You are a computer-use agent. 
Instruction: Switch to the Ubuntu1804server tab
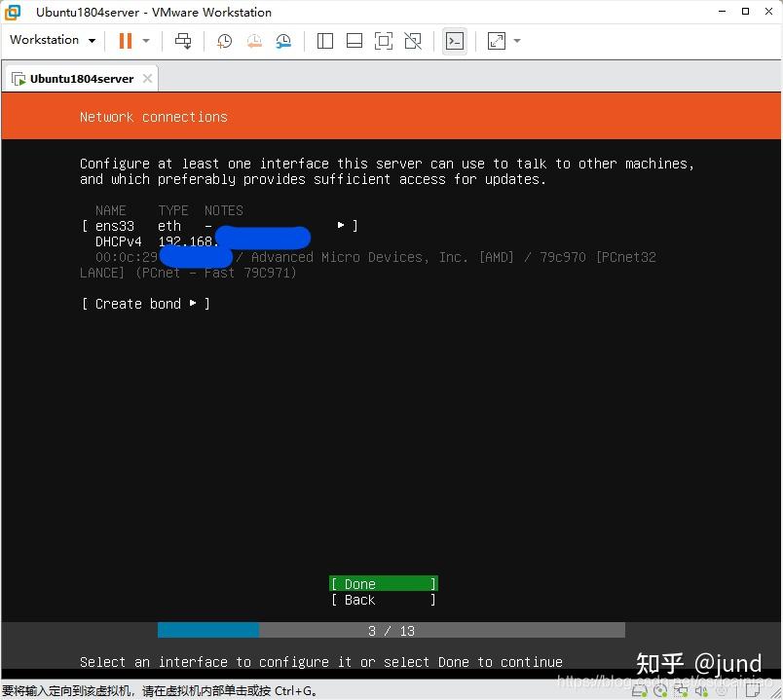pos(78,77)
